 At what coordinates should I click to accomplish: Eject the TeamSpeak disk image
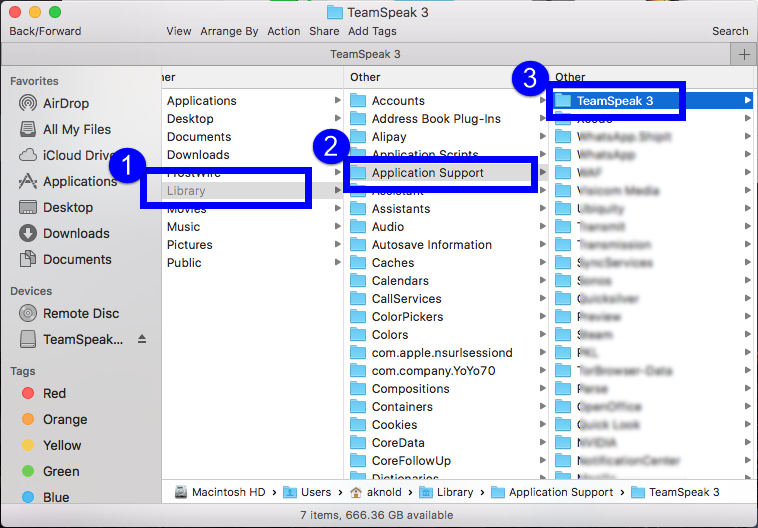pos(142,339)
